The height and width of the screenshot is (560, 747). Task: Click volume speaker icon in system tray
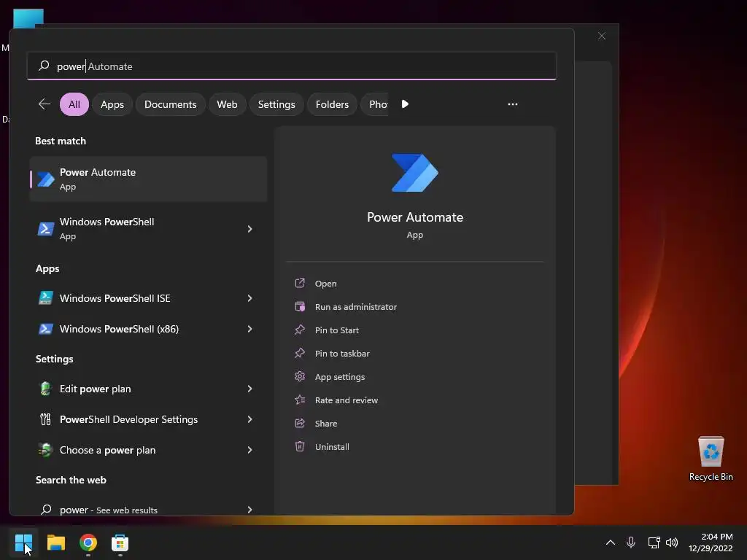(x=672, y=542)
